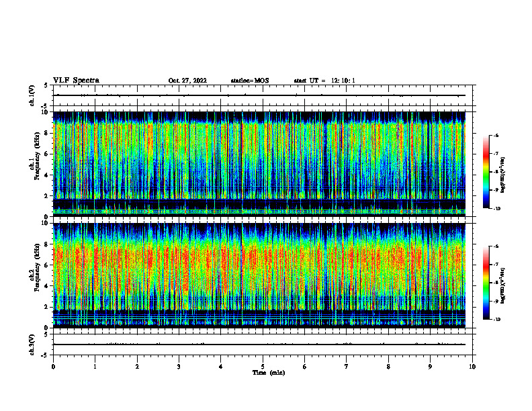Click the "-6" label atop the ch.1 colorbar
Screen dimensions: 532x411
(496, 135)
